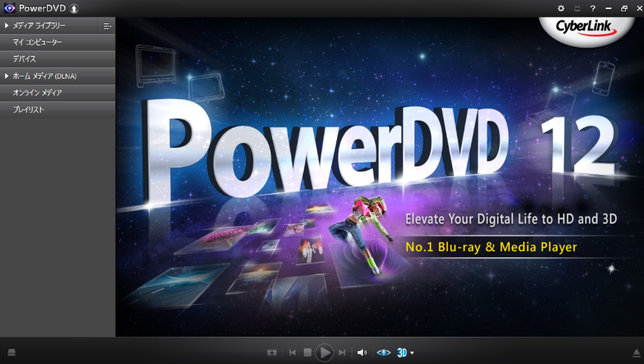This screenshot has width=644, height=364.
Task: Click the PowerDVD upgrade arrow icon
Action: pos(74,8)
